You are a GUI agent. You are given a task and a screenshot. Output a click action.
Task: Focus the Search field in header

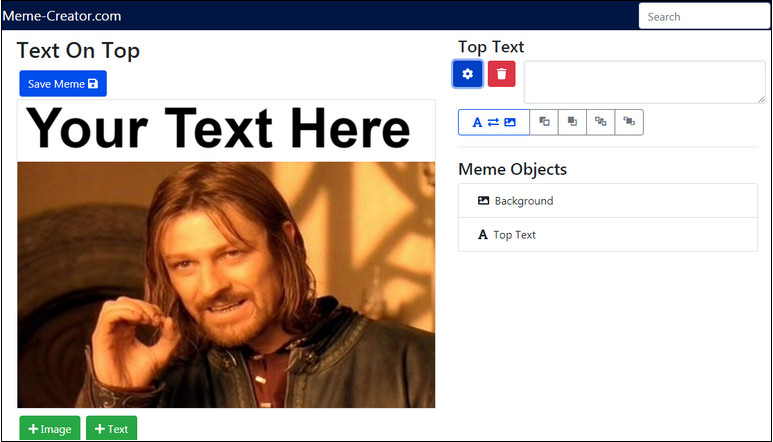tap(704, 16)
